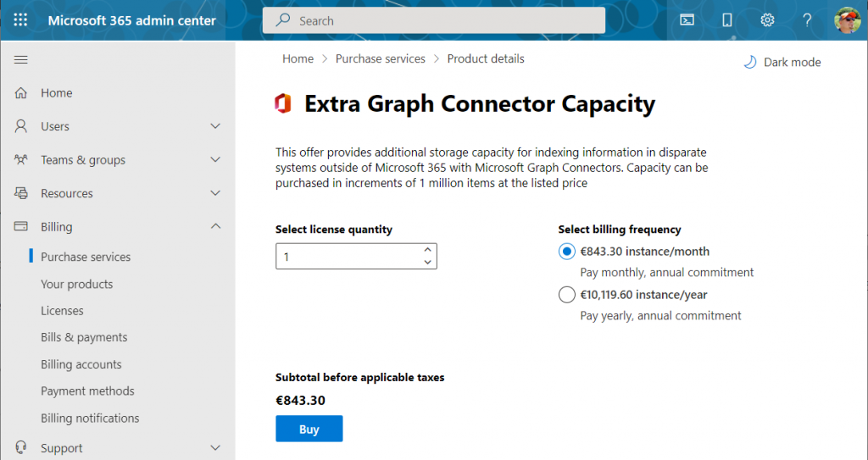This screenshot has height=460, width=868.
Task: Click the Buy button
Action: [309, 429]
